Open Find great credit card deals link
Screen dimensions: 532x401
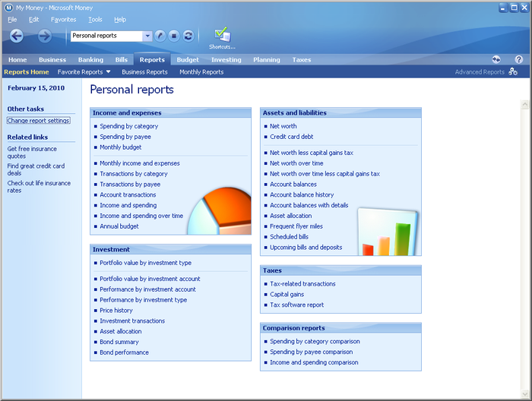(36, 169)
